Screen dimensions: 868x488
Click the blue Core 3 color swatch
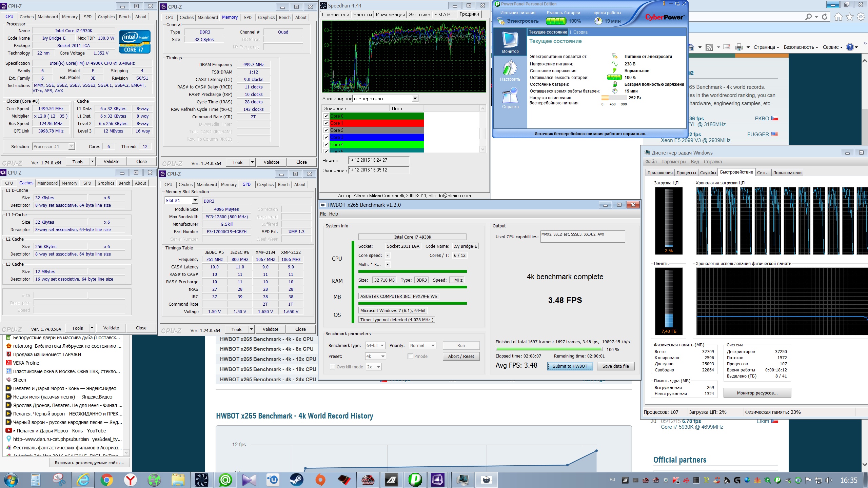(x=376, y=137)
